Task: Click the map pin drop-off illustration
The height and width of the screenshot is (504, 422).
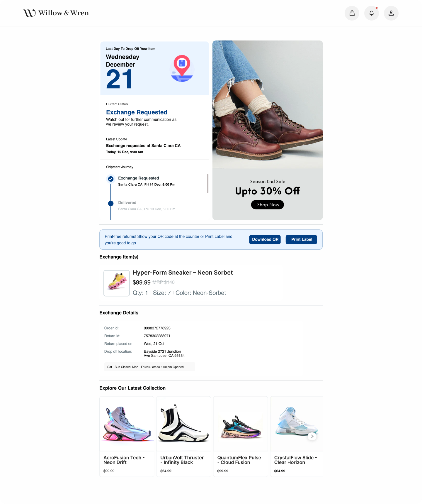Action: (x=182, y=68)
